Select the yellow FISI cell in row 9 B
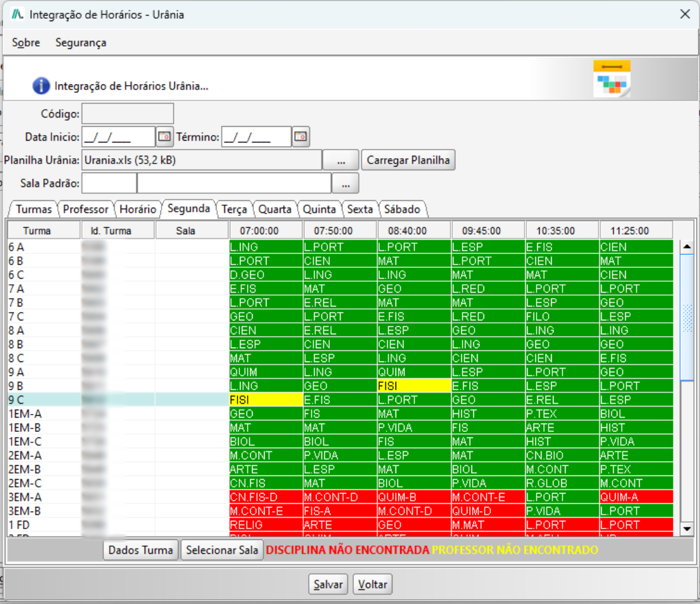Viewport: 700px width, 604px height. (414, 386)
